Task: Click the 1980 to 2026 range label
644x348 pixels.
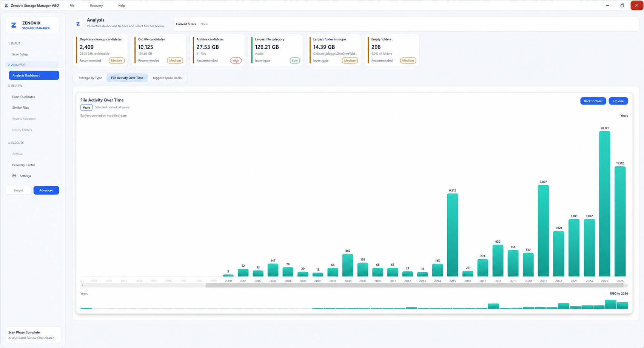Action: tap(619, 294)
